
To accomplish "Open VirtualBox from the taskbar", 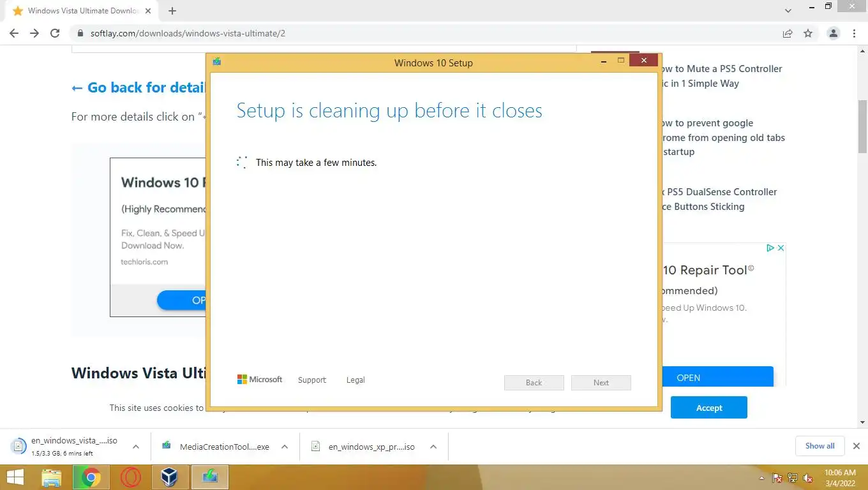I will pos(170,477).
